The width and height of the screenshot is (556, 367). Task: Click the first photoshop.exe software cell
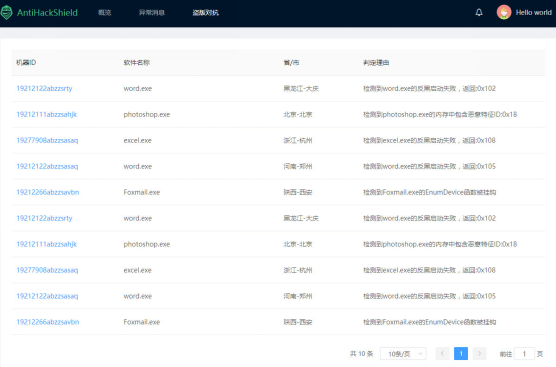(x=147, y=114)
